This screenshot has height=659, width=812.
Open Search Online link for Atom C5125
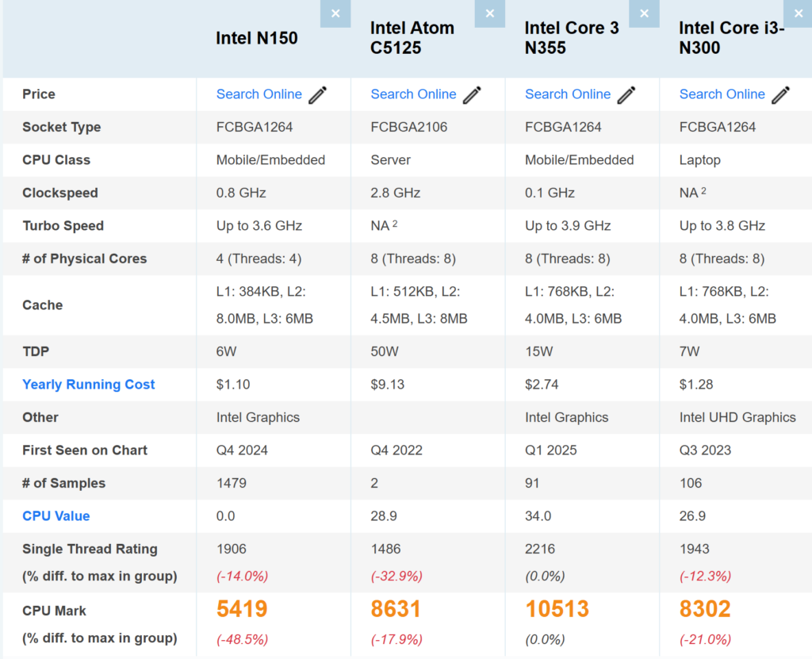(x=413, y=94)
